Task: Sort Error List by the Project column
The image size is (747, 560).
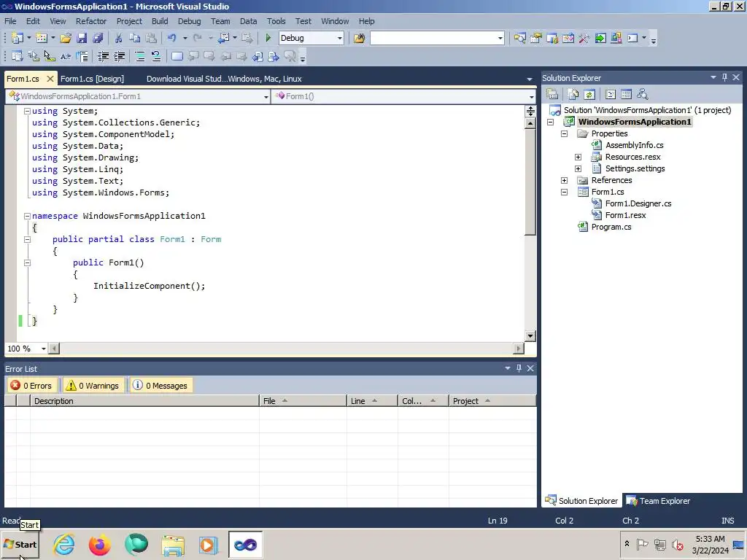Action: 492,401
